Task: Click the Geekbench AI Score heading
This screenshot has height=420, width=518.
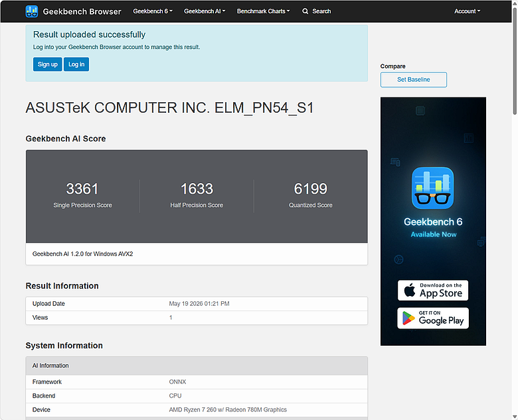Action: click(x=66, y=139)
